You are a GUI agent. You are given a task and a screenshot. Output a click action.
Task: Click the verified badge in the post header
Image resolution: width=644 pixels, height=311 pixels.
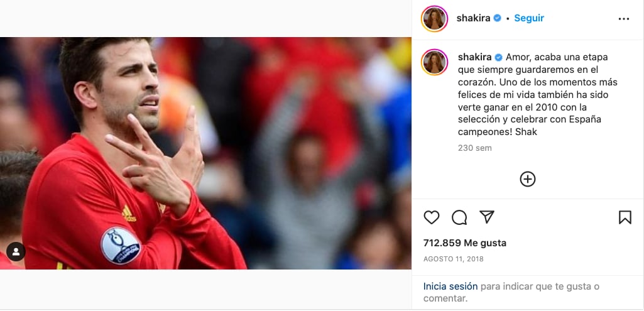(x=497, y=18)
